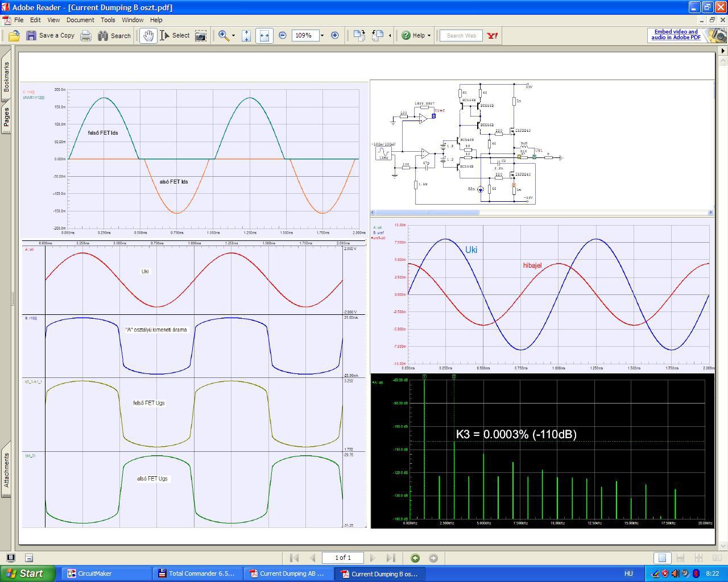728x582 pixels.
Task: Toggle Fit Page height view
Action: pyautogui.click(x=246, y=36)
